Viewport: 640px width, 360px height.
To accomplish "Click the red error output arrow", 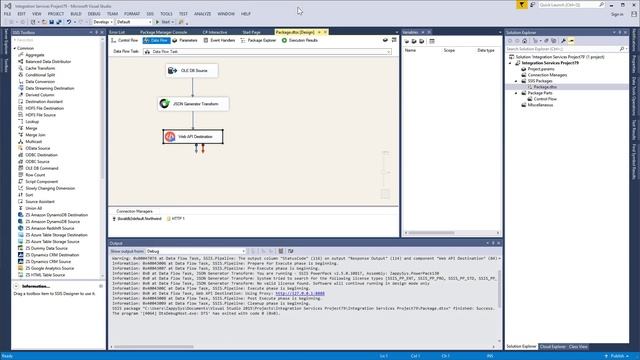I will tap(203, 149).
